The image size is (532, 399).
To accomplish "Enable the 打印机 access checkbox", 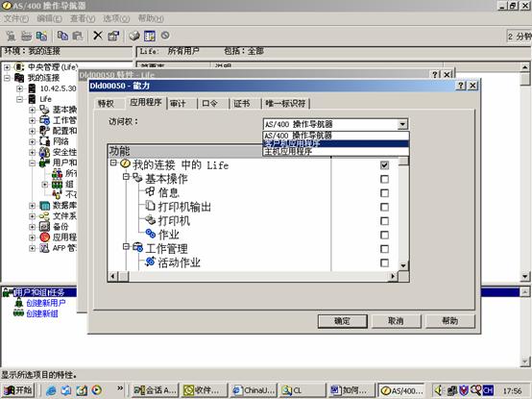I will (x=384, y=221).
